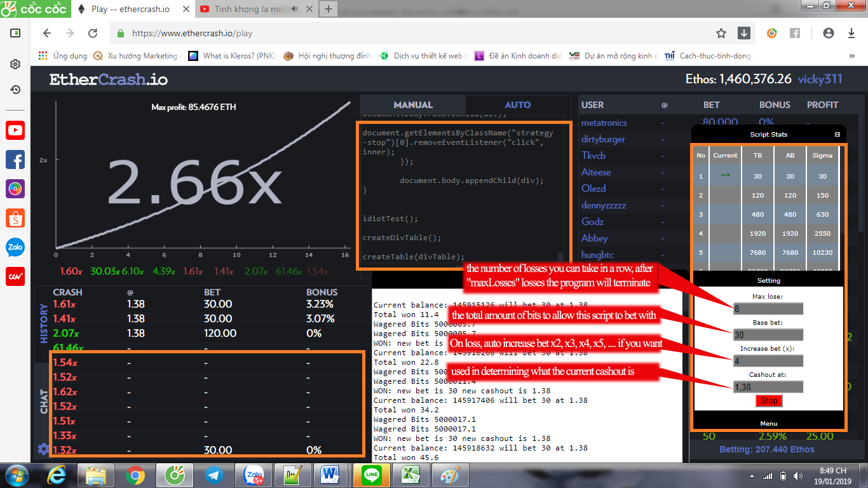Open Telegram from the taskbar
The height and width of the screenshot is (488, 868).
click(214, 475)
